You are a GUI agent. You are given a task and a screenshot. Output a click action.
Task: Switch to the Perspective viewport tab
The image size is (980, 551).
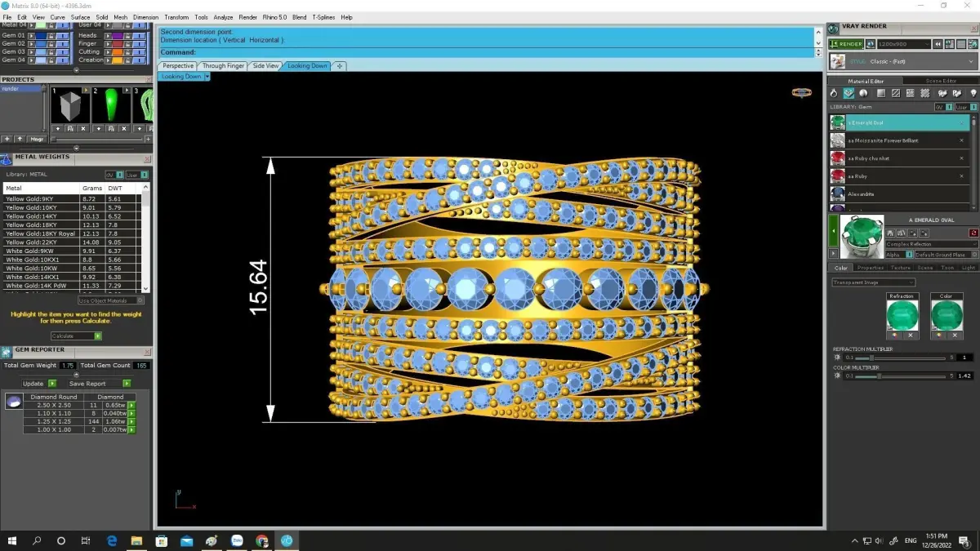pos(178,65)
